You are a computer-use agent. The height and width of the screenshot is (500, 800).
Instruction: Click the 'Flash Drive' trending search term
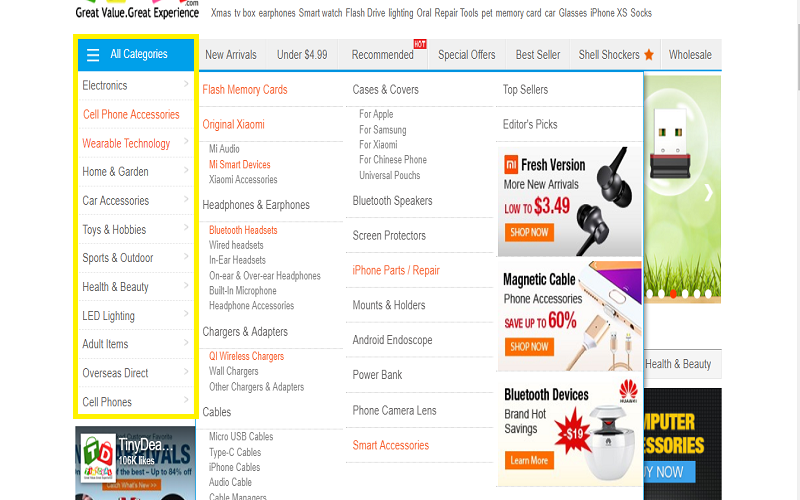(x=365, y=13)
